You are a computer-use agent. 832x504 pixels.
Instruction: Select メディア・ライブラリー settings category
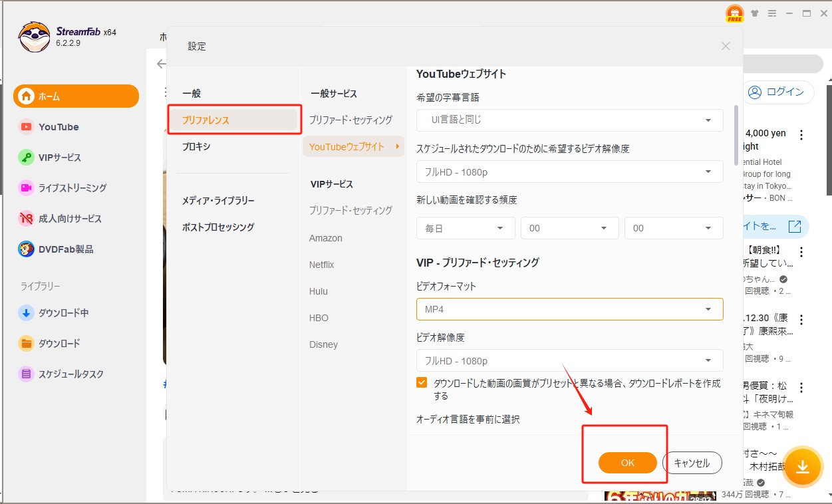click(218, 200)
